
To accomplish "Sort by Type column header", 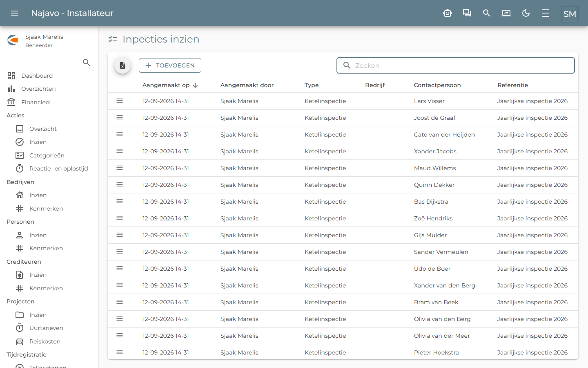I will click(312, 85).
